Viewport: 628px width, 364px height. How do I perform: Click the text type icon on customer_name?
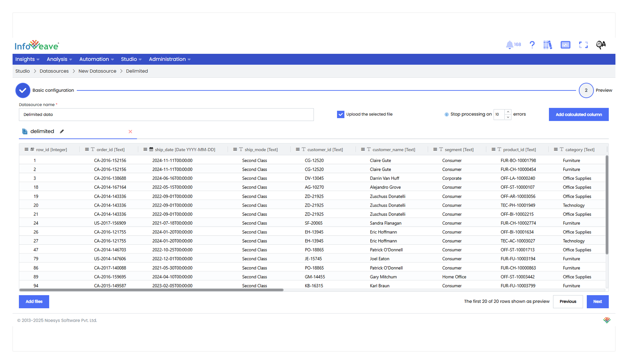point(369,149)
